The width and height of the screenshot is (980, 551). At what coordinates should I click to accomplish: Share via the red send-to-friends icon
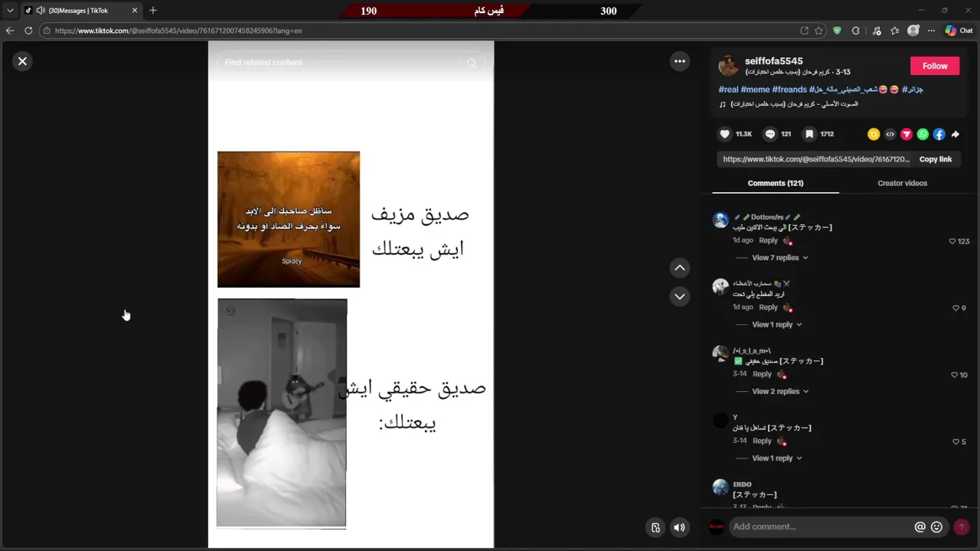906,134
